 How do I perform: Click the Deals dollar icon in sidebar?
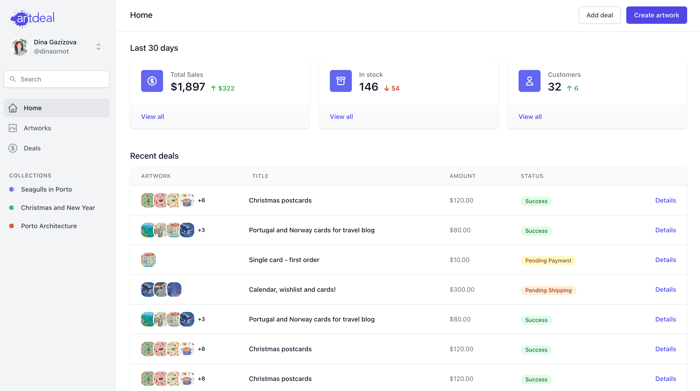[13, 148]
